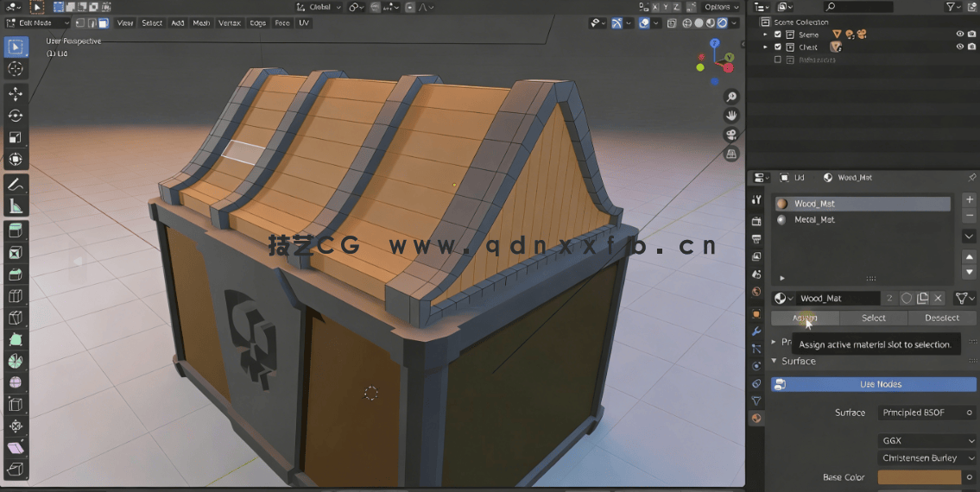Click the zoom view magnifier gizmo
Image resolution: width=980 pixels, height=492 pixels.
(x=730, y=97)
